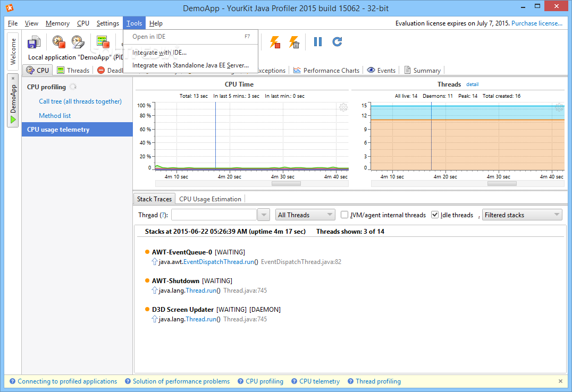Stop CPU profiling via the stopwatch icon

click(58, 42)
